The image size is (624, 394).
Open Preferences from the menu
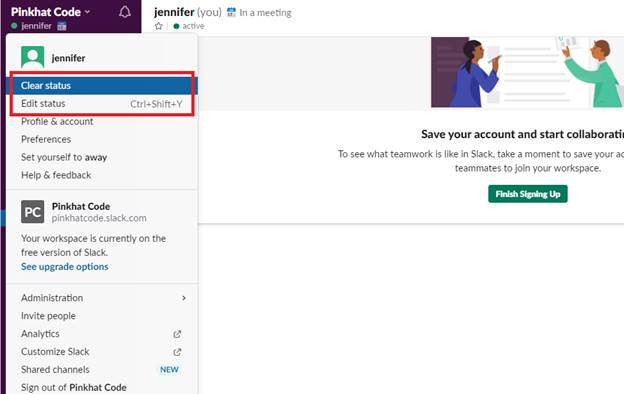coord(102,139)
